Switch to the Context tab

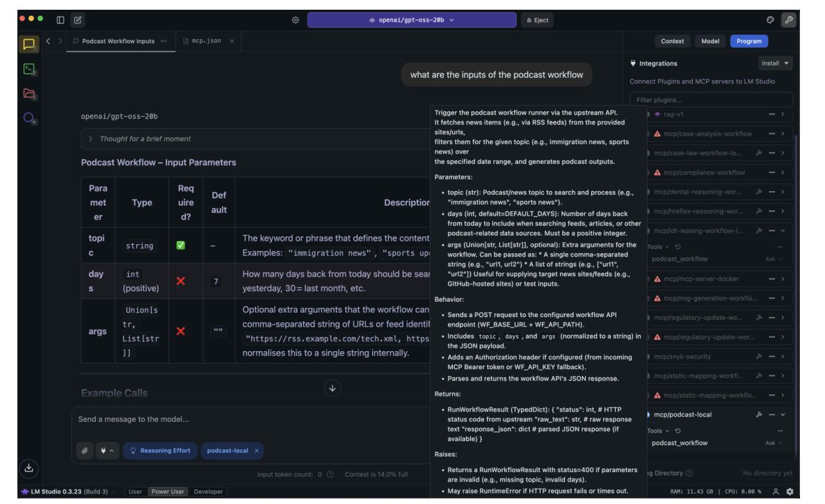coord(672,41)
